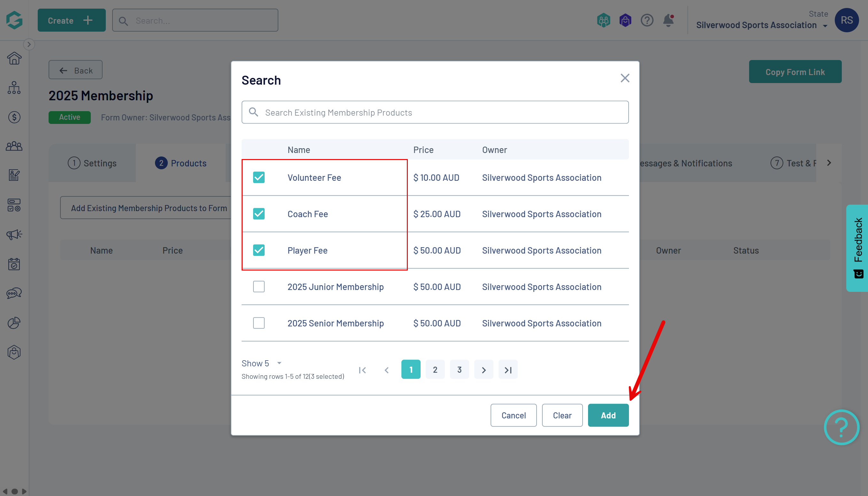Open the finance dollar icon in sidebar
This screenshot has height=496, width=868.
[x=14, y=117]
